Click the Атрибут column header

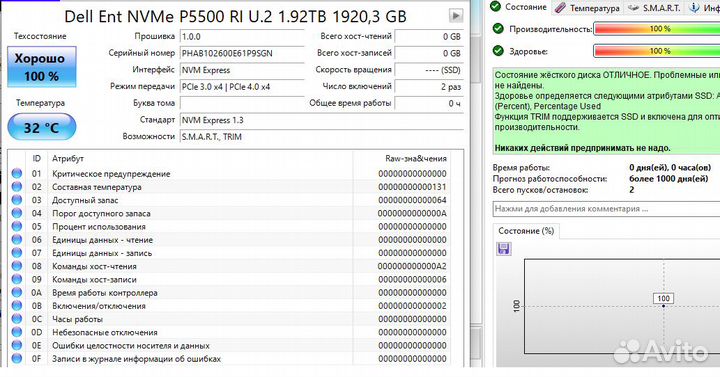coord(200,159)
